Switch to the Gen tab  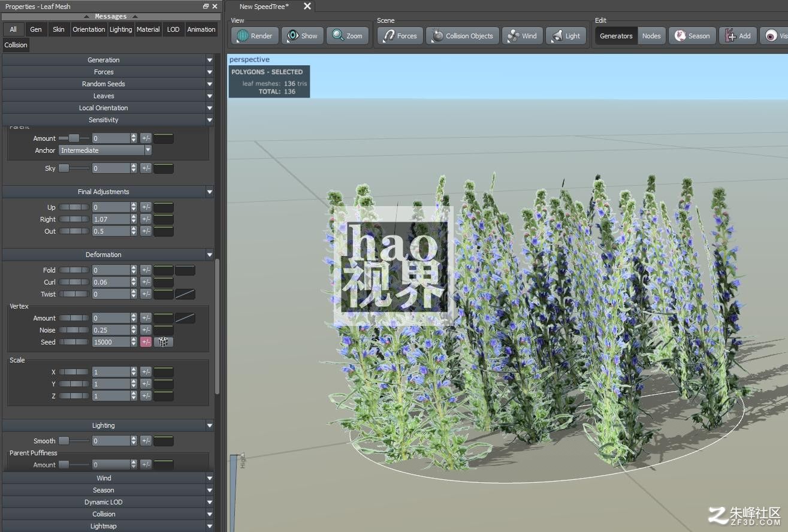pos(36,29)
